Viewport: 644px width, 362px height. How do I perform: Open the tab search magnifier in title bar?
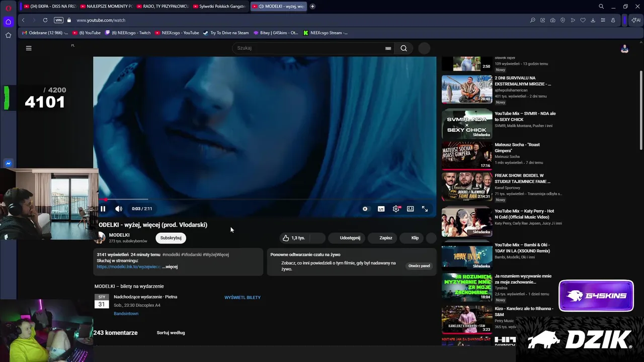(x=601, y=7)
